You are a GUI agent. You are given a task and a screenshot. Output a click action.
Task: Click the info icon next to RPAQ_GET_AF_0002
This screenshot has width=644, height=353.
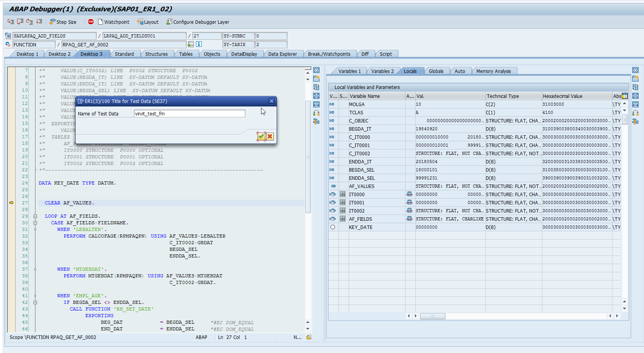click(x=199, y=44)
